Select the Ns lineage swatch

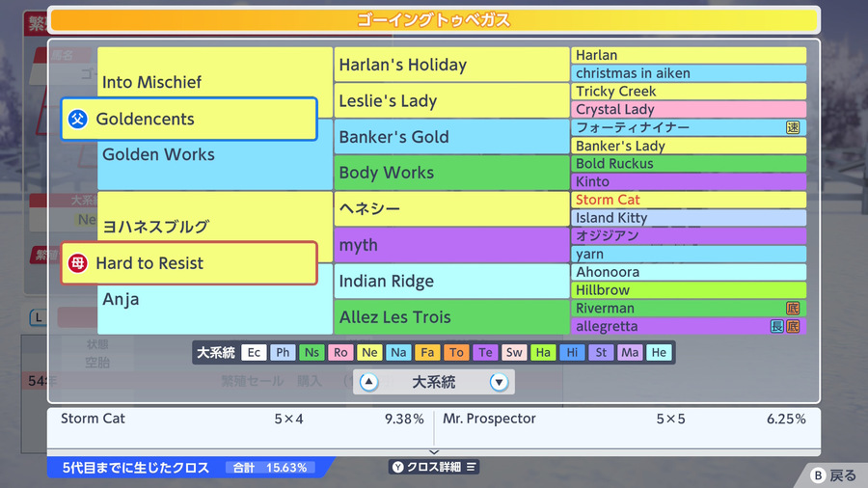pos(312,352)
